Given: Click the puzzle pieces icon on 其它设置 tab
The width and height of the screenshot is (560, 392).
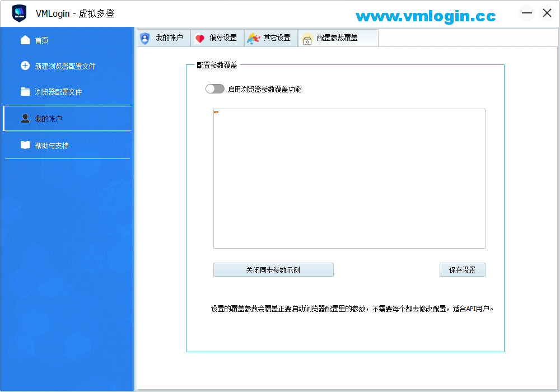Looking at the screenshot, I should (253, 38).
